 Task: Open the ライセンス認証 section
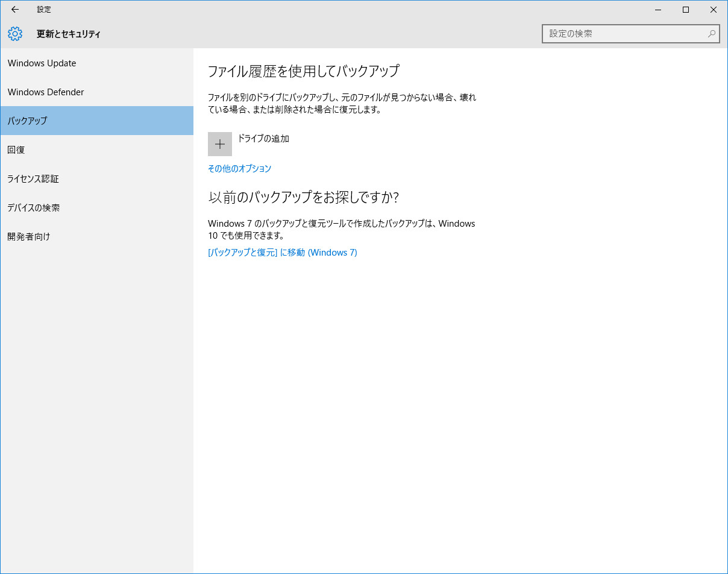pyautogui.click(x=33, y=178)
